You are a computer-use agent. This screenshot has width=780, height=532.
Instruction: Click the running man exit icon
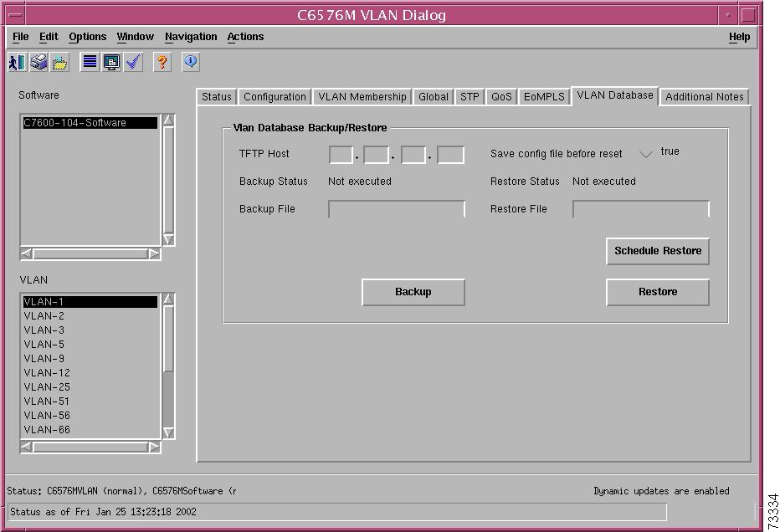tap(18, 62)
